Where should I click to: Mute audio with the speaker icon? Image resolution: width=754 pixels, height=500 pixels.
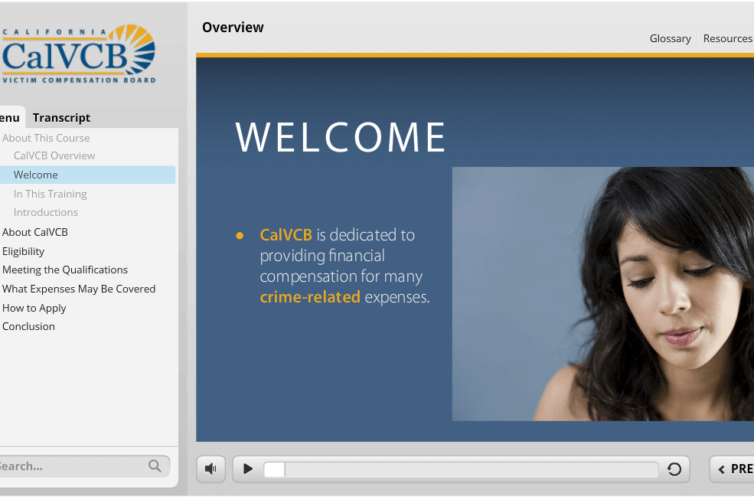tap(211, 469)
